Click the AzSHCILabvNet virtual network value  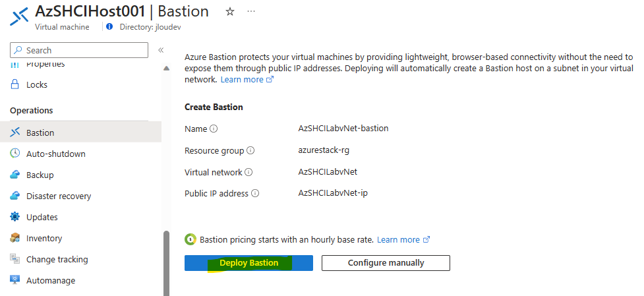click(328, 172)
